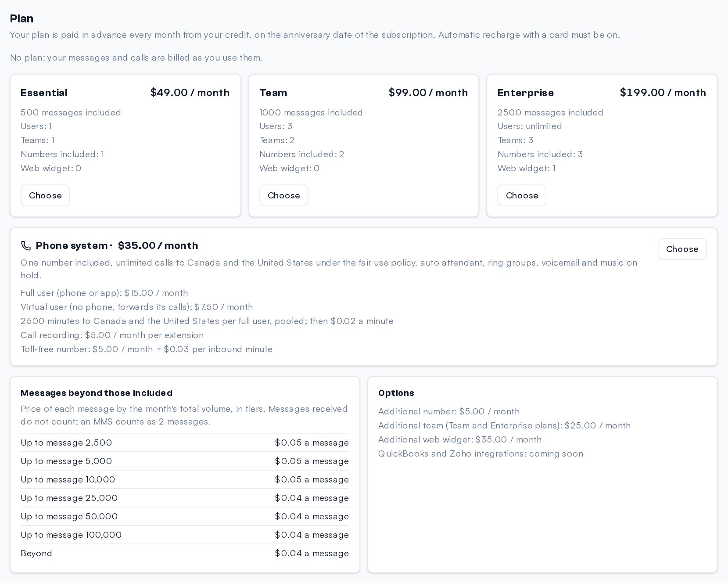Click 'Up to message 2,500' row
The height and width of the screenshot is (583, 728).
tap(185, 443)
